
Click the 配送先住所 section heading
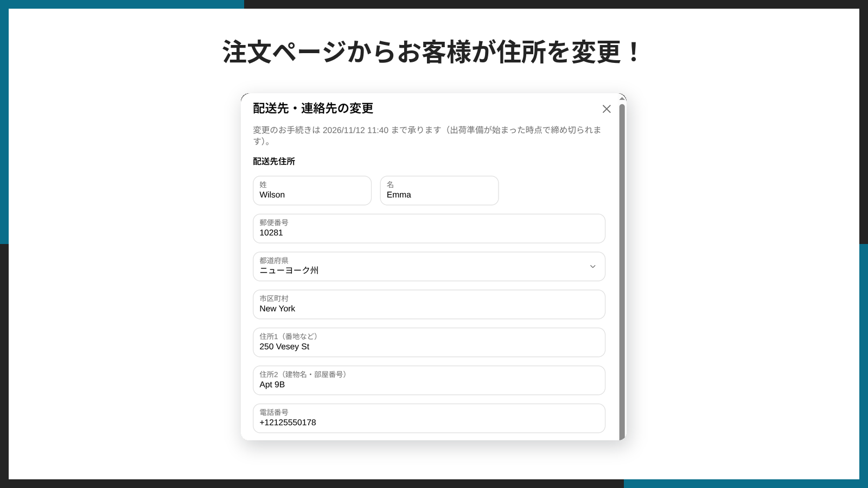274,162
